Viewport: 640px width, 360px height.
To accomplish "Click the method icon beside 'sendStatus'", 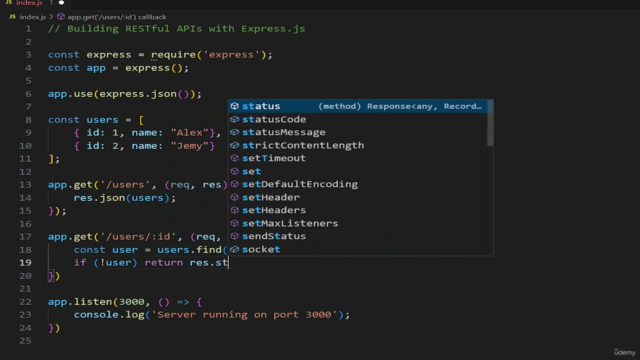I will tap(234, 236).
